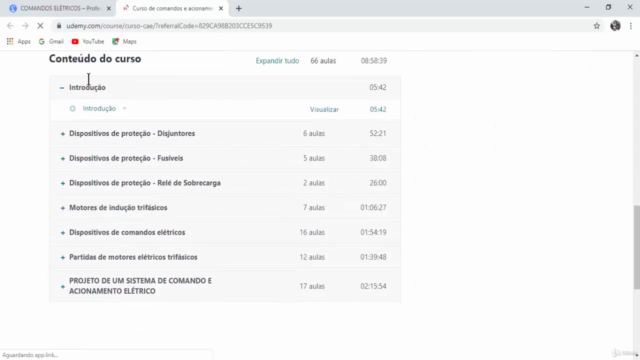Go forward to next page
The width and height of the screenshot is (640, 360).
pyautogui.click(x=25, y=26)
